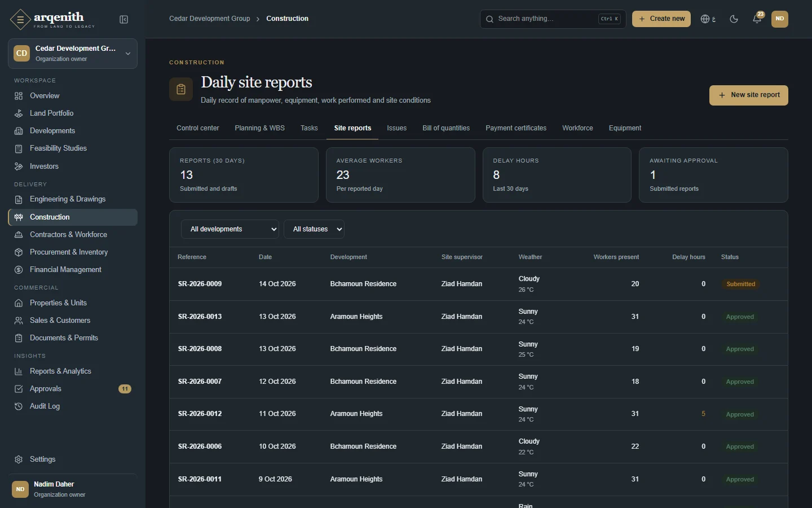Open the All statuses filter dropdown
Viewport: 812px width, 508px height.
(314, 229)
